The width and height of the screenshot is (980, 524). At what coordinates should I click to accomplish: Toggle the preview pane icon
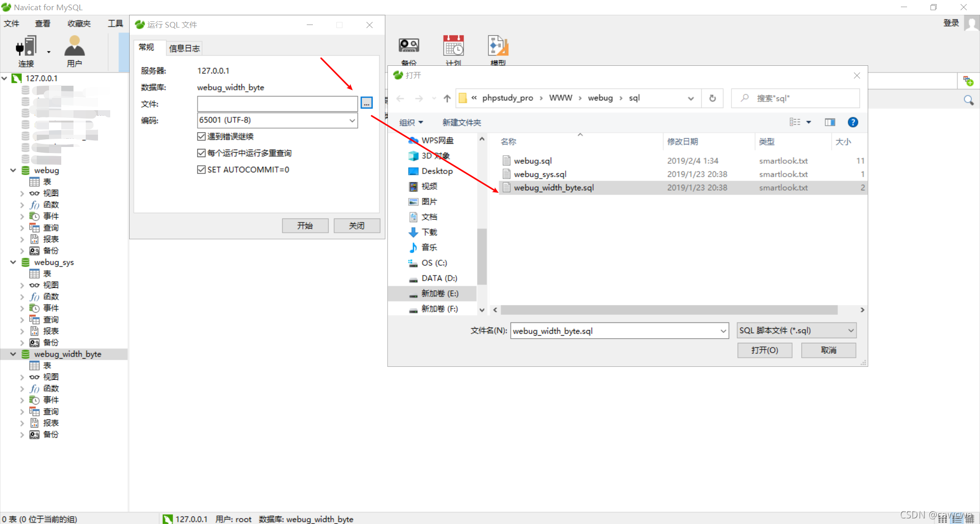[830, 122]
